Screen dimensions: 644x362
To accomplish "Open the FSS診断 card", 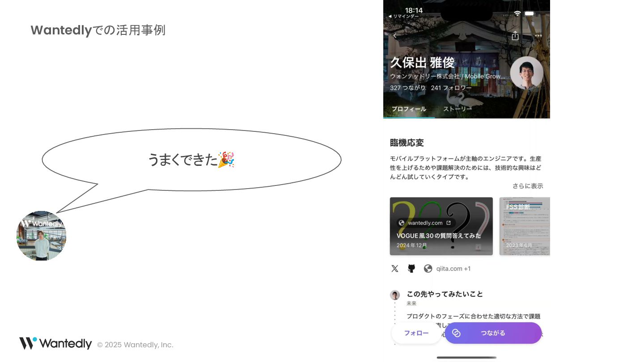I will coord(525,226).
